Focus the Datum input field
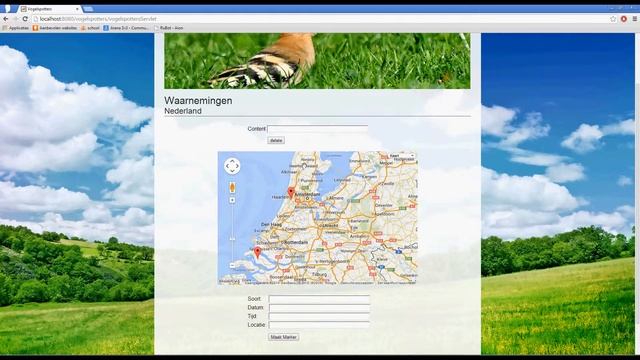Image resolution: width=640 pixels, height=360 pixels. point(319,308)
